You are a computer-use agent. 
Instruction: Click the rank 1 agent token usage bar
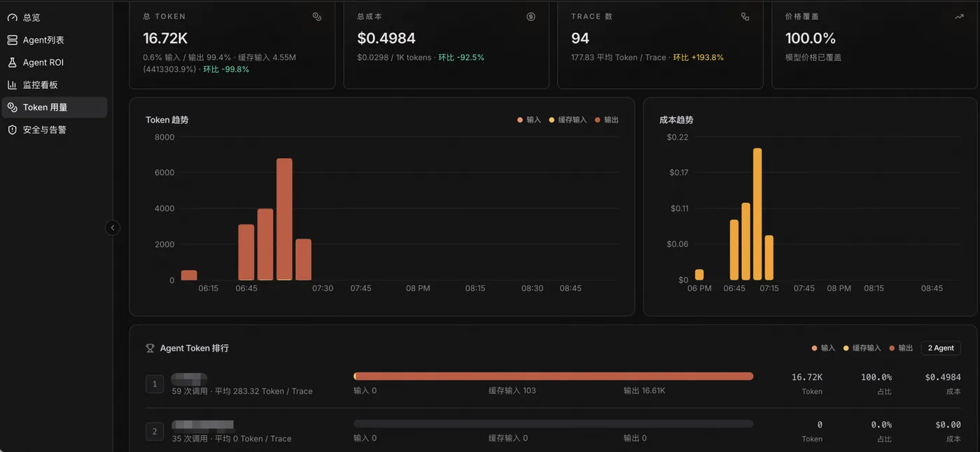click(x=553, y=376)
